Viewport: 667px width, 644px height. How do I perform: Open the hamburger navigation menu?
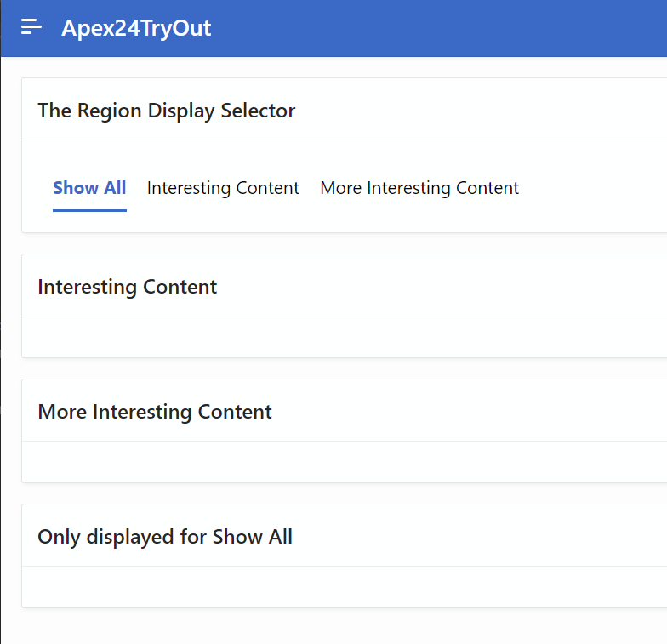pyautogui.click(x=31, y=27)
